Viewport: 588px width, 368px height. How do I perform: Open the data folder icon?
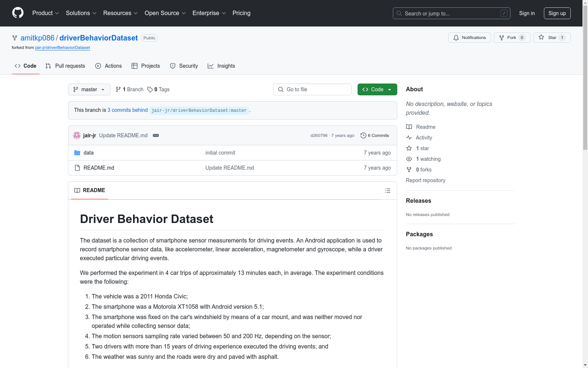[x=77, y=153]
